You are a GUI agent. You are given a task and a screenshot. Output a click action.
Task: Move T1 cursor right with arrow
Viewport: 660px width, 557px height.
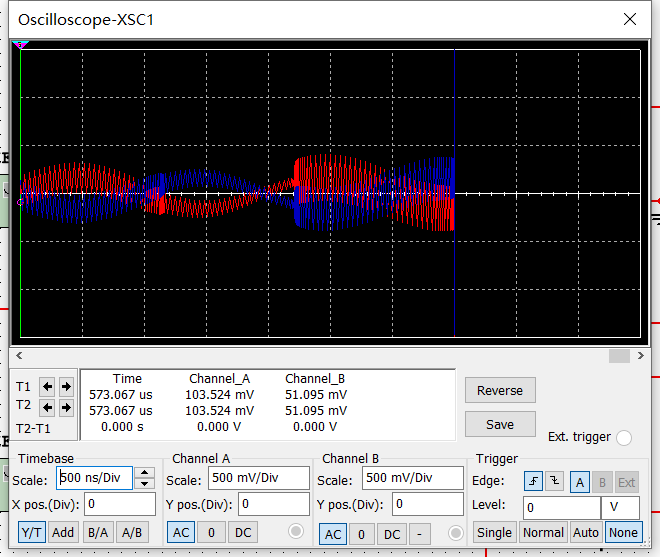point(66,386)
